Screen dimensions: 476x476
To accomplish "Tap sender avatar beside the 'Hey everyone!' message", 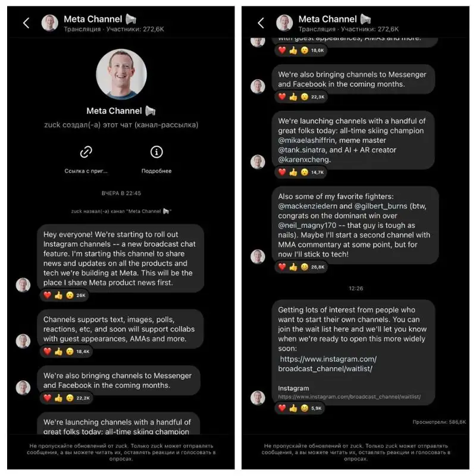I will tap(23, 285).
